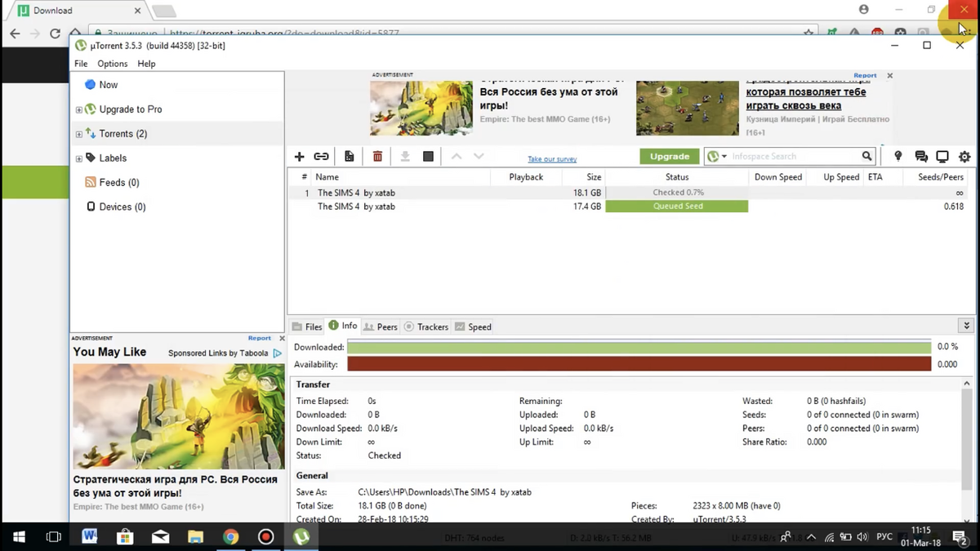Select the 17.4 GB SIMS 4 torrent

tap(632, 207)
